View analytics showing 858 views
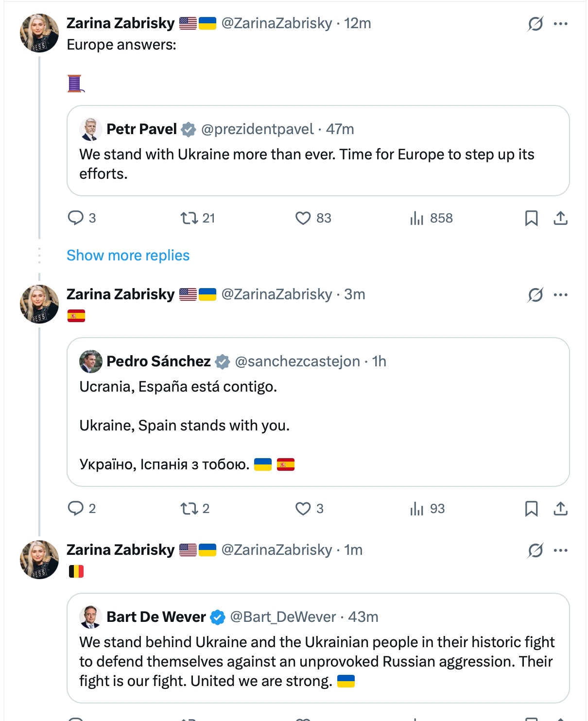The image size is (588, 721). pyautogui.click(x=417, y=218)
